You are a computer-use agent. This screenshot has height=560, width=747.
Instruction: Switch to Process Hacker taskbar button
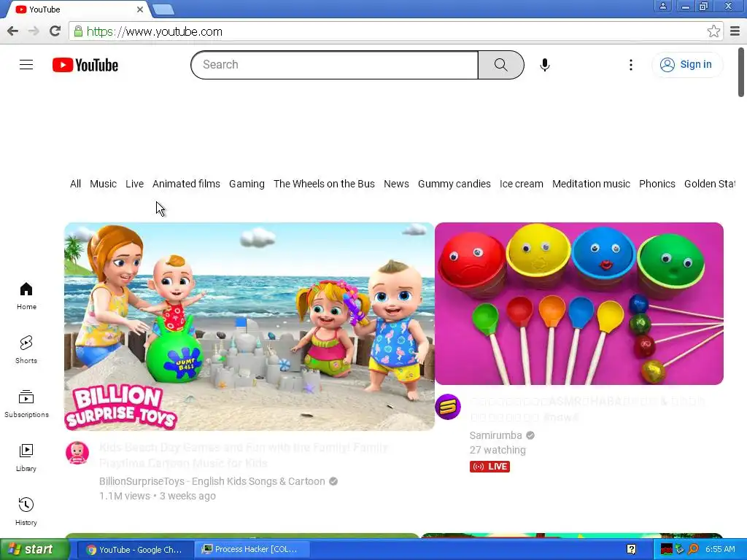pyautogui.click(x=252, y=550)
